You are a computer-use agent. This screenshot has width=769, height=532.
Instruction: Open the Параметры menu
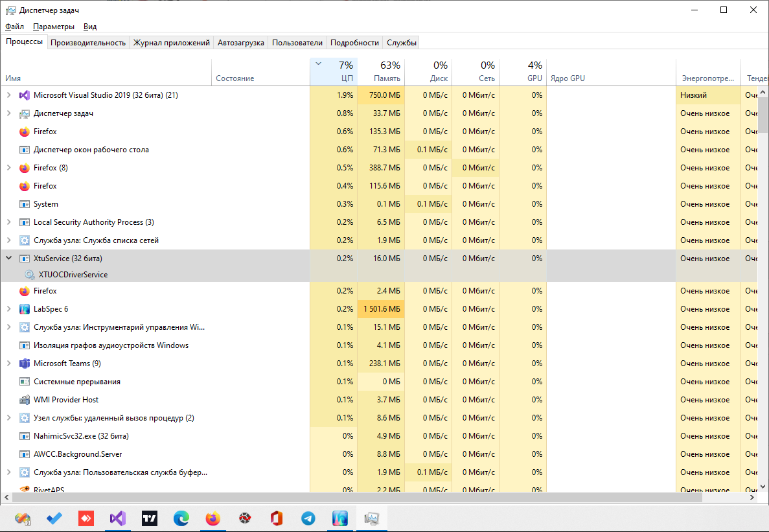click(54, 27)
